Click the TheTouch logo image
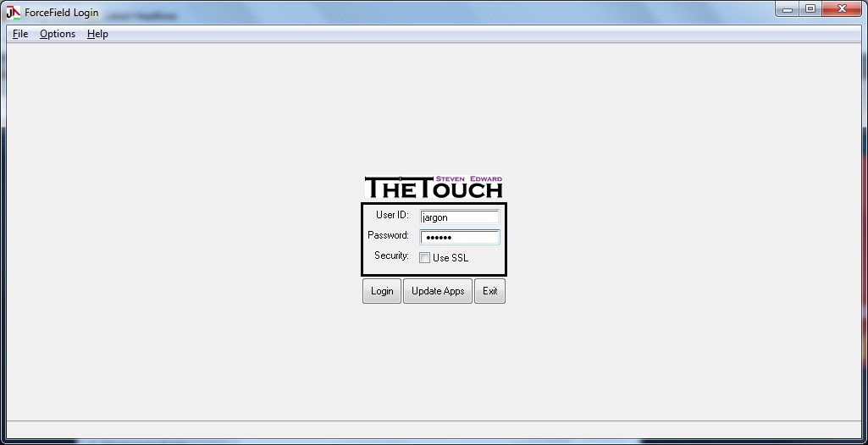 (x=434, y=188)
